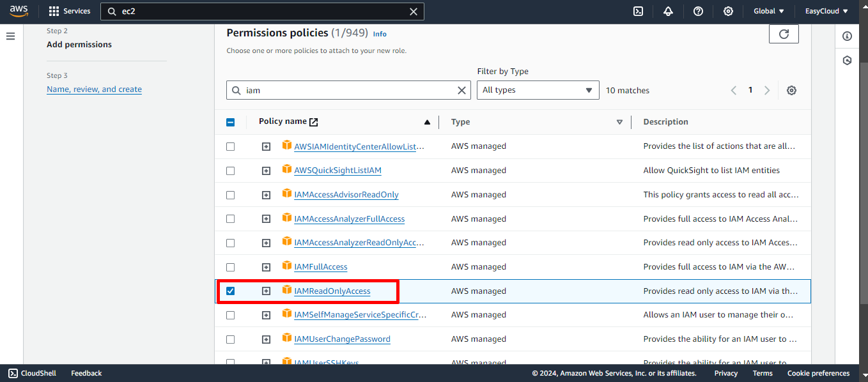
Task: Expand the IAMReadOnlyAccess policy row
Action: [x=267, y=291]
